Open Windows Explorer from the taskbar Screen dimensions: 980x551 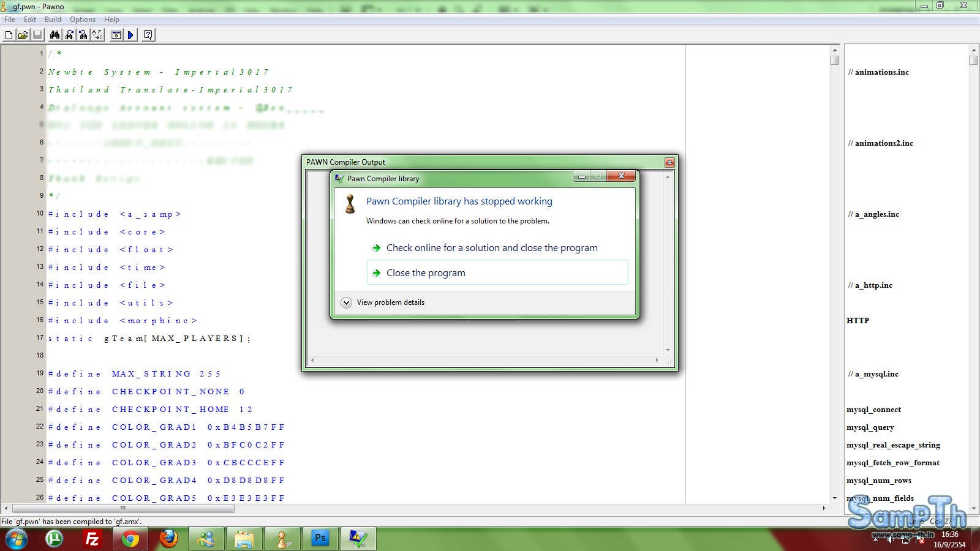point(244,539)
